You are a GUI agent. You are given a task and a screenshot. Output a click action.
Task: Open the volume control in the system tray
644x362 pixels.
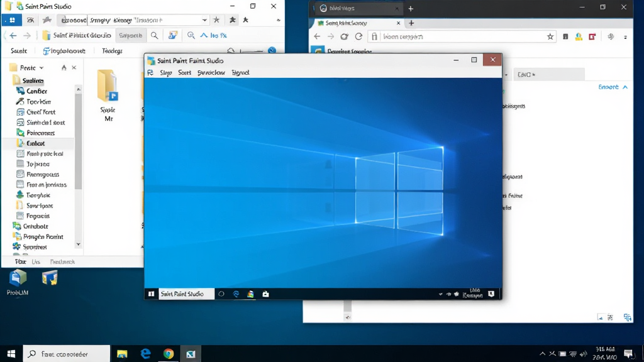pyautogui.click(x=583, y=354)
